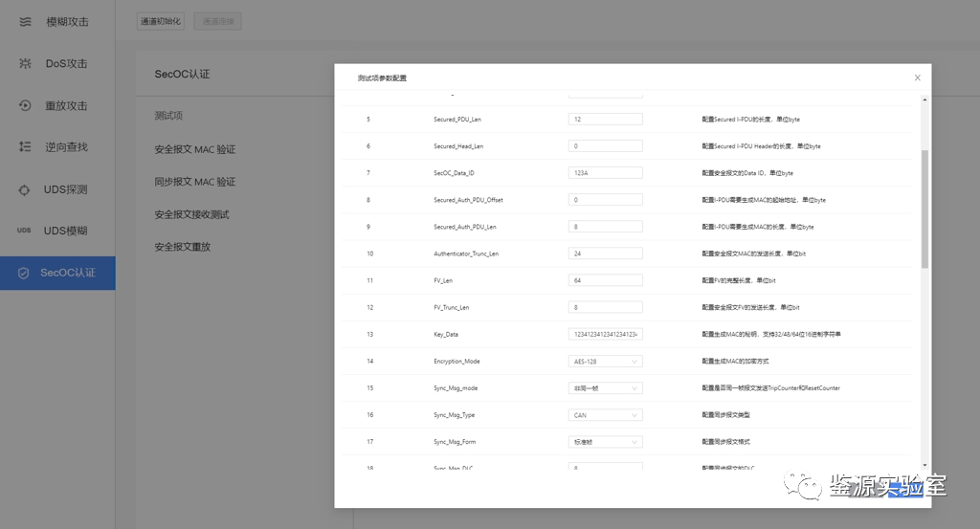Viewport: 980px width, 529px height.
Task: Click the UDS探测 crosshair icon
Action: [x=25, y=189]
